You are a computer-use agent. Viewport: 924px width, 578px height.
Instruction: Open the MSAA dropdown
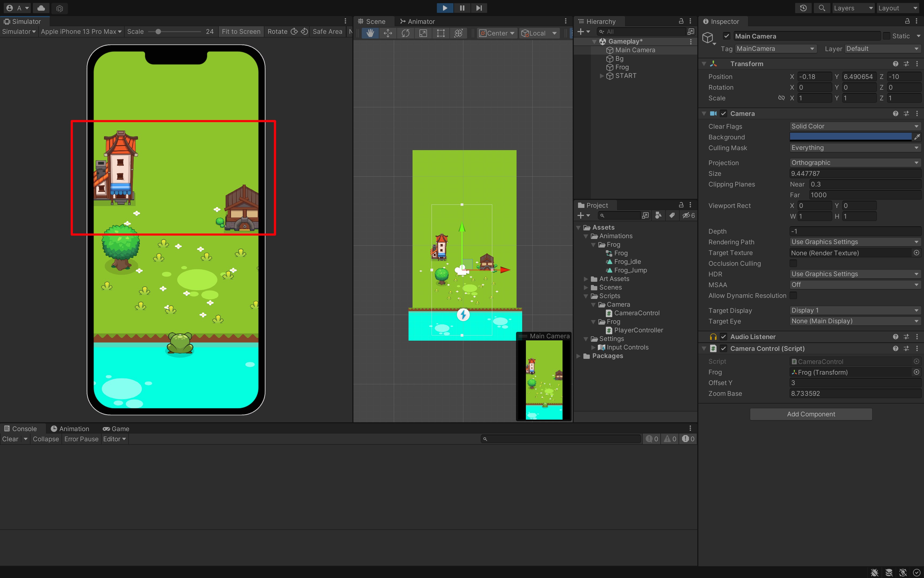click(x=855, y=285)
